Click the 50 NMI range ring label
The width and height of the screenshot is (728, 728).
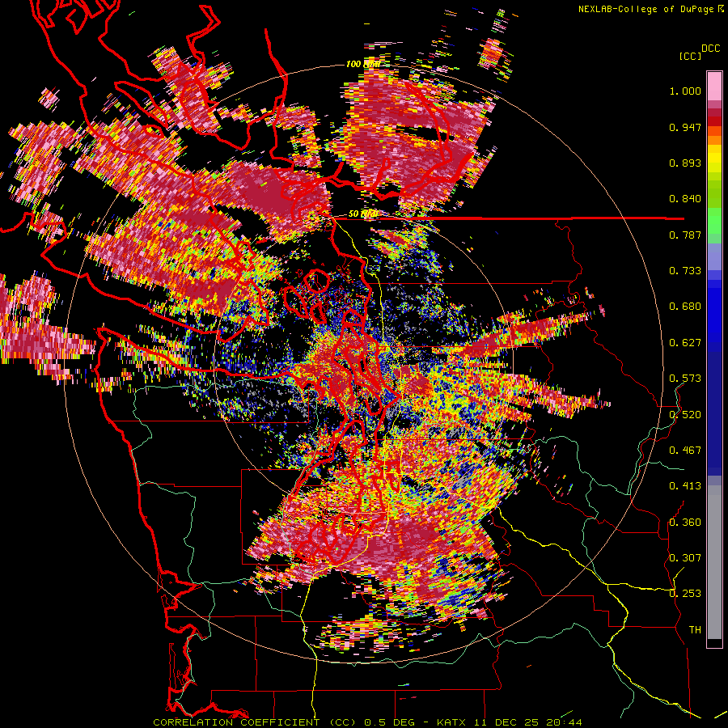coord(362,214)
